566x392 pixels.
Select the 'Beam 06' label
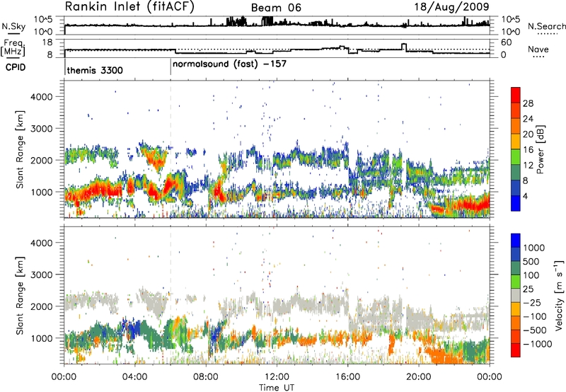[276, 8]
